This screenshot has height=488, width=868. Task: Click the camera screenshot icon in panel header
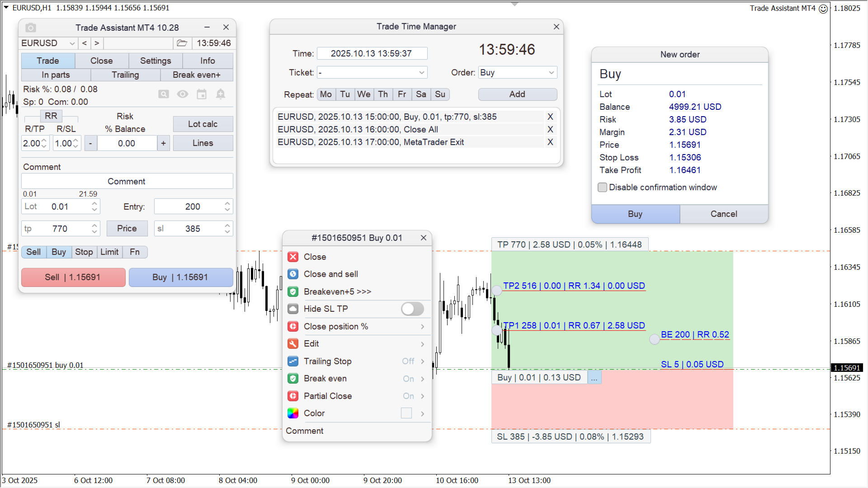31,28
